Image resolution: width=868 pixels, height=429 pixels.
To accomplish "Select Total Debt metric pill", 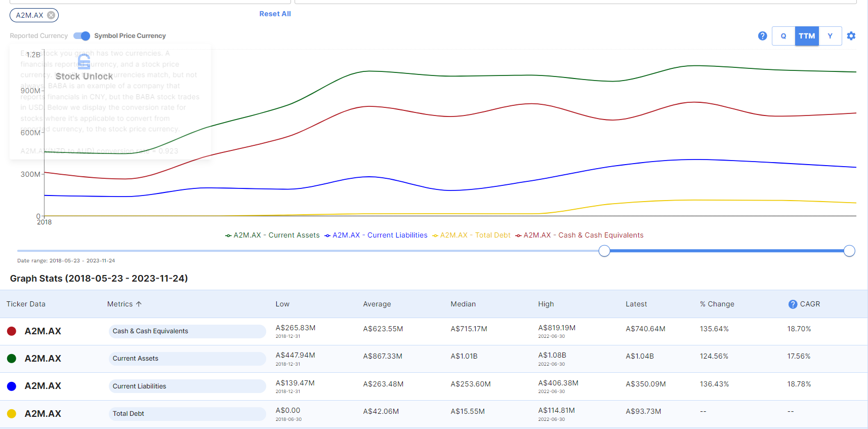I will click(187, 414).
